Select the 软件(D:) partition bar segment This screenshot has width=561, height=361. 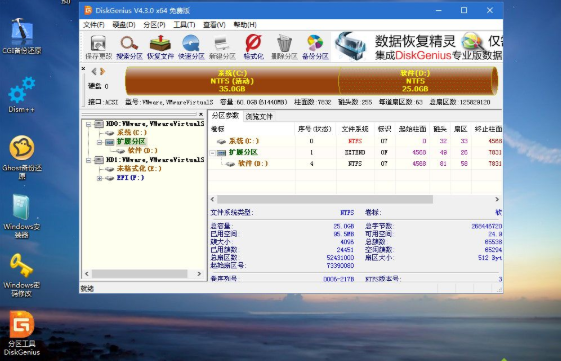416,81
